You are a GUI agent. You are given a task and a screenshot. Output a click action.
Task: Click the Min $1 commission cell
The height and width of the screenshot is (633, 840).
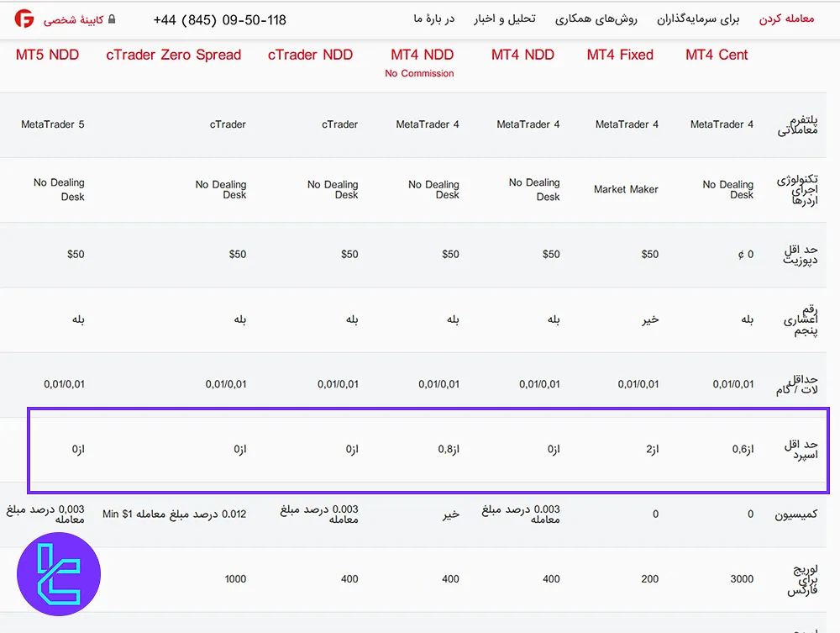coord(174,514)
